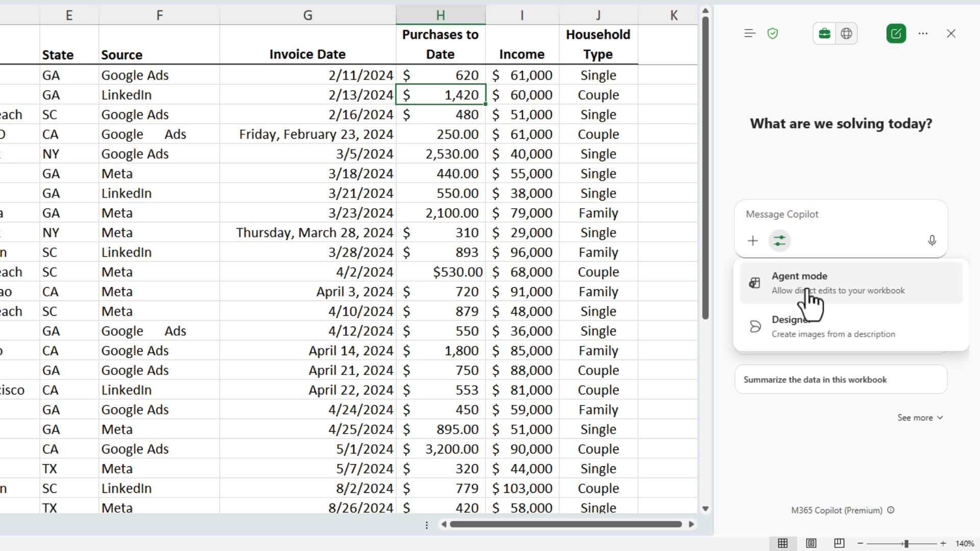Image resolution: width=980 pixels, height=551 pixels.
Task: Open a new Copilot chat
Action: tap(896, 33)
